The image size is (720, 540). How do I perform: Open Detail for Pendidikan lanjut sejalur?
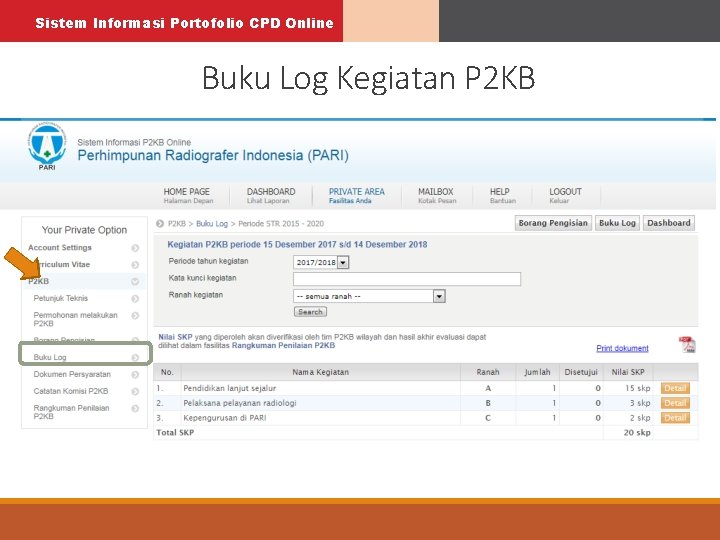pos(675,388)
